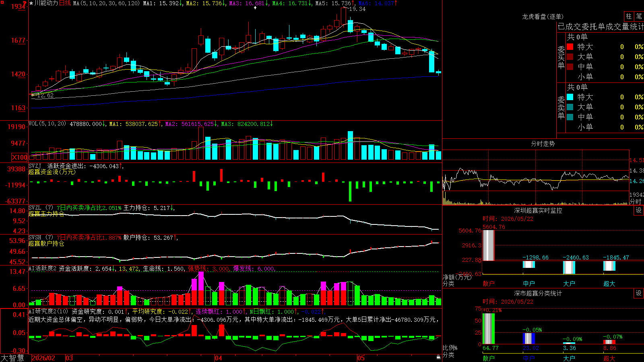The height and width of the screenshot is (362, 644).
Task: Click the 19.34 high price label
Action: click(357, 9)
